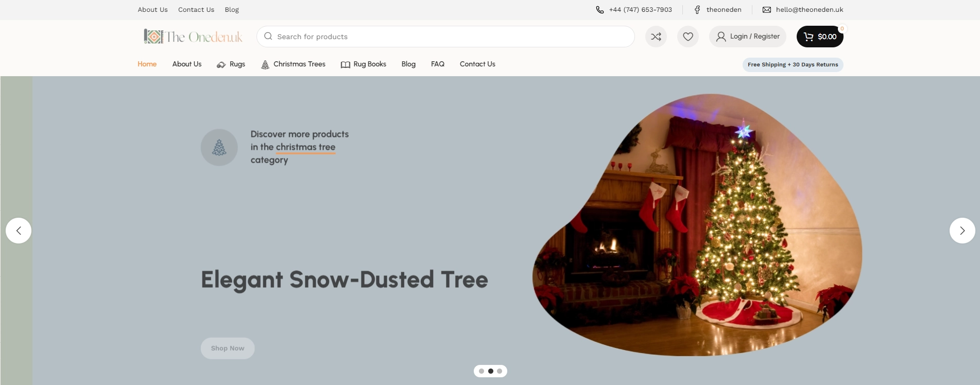Click the rug icon beside Rugs
Screen dimensions: 980x385
tap(221, 65)
